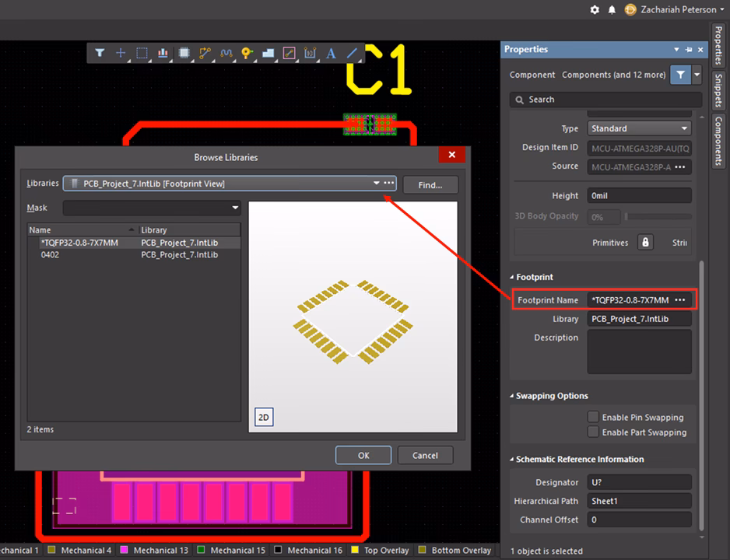730x560 pixels.
Task: Click the Properties panel filter button
Action: pyautogui.click(x=681, y=75)
